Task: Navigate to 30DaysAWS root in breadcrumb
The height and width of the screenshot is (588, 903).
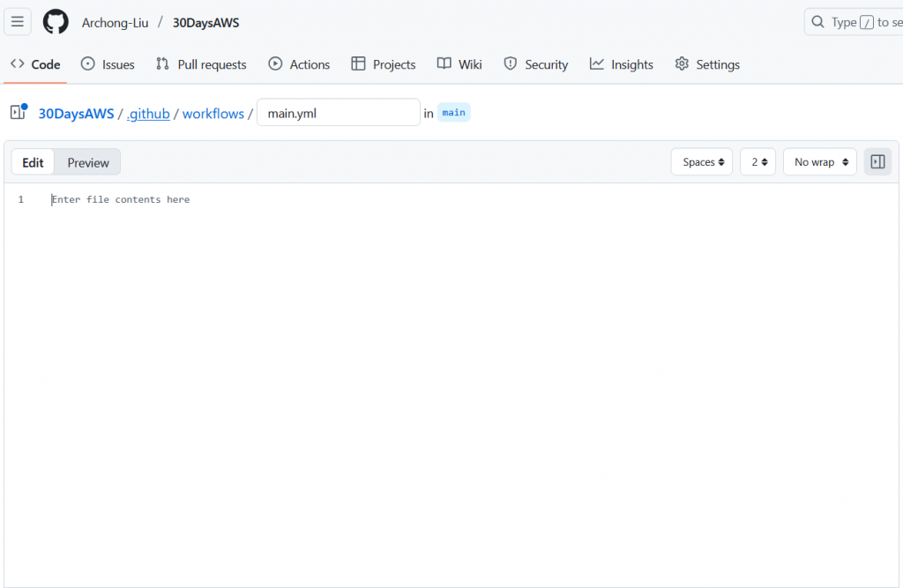Action: pos(76,114)
